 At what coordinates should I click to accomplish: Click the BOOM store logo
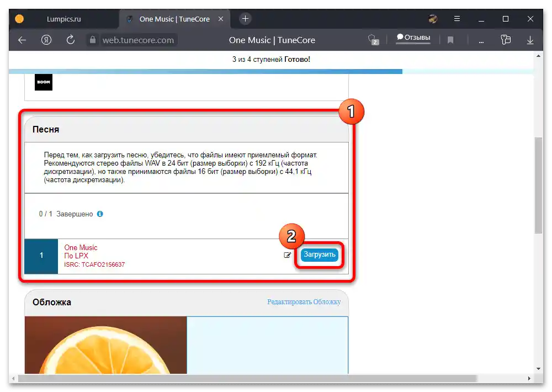pos(44,82)
